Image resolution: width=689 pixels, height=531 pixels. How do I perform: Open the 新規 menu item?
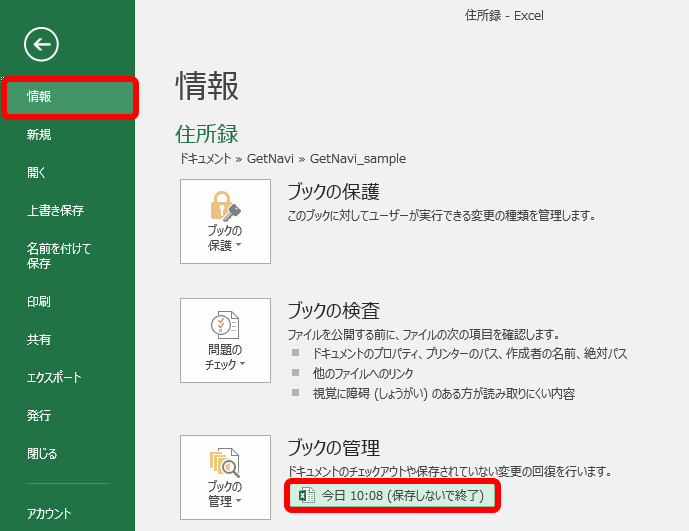tap(39, 135)
